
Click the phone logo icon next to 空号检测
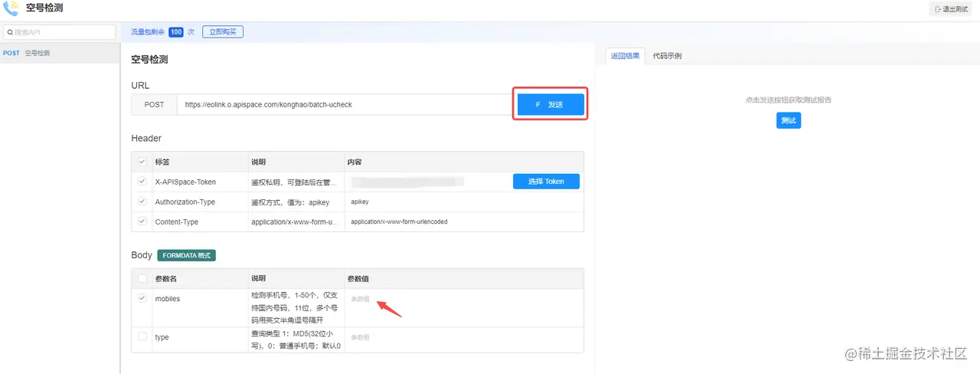(11, 8)
